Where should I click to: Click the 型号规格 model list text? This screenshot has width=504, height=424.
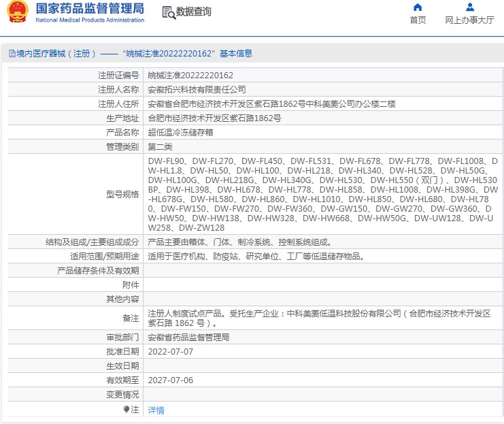coord(322,195)
